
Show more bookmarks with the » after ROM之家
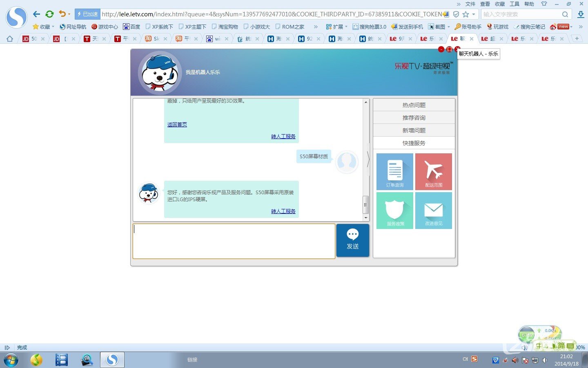[x=315, y=27]
